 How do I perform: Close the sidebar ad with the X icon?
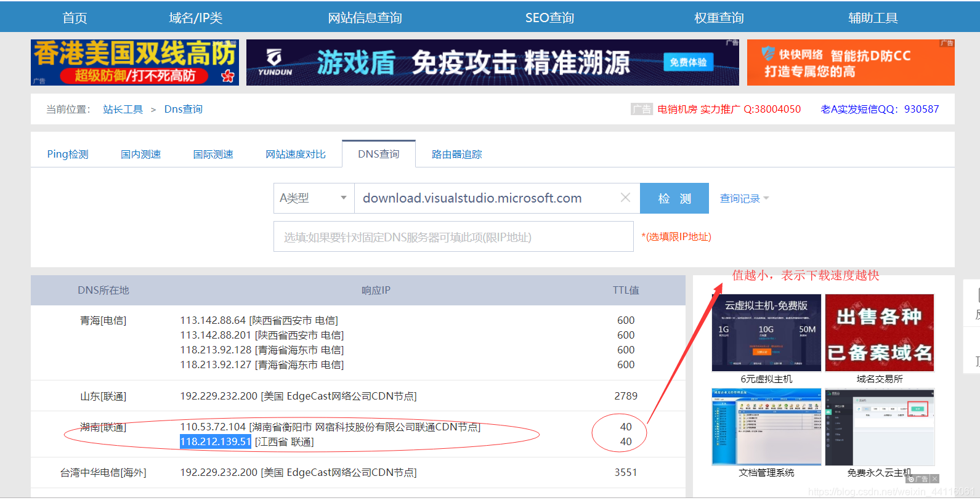(934, 478)
